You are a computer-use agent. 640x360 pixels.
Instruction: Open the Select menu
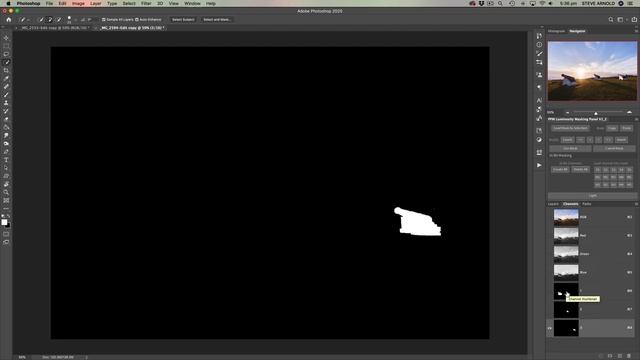coord(129,3)
